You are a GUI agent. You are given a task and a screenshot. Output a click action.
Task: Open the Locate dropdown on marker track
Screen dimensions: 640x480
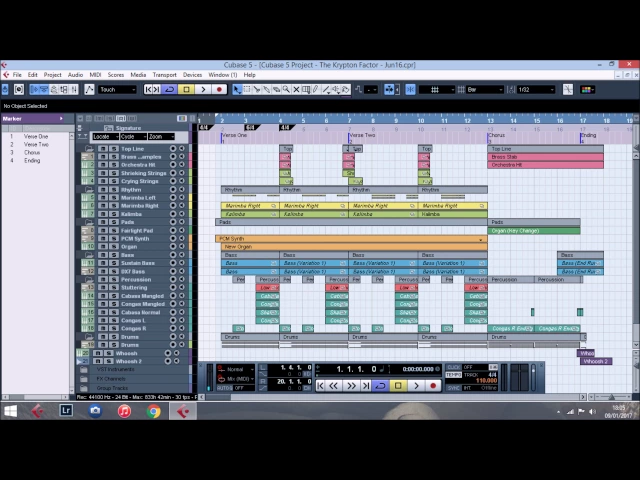click(105, 137)
